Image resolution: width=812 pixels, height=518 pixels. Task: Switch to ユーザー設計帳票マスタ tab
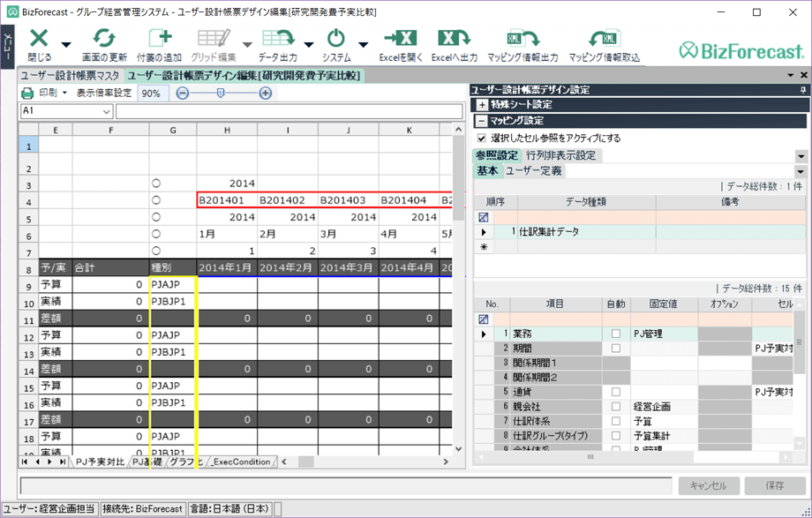[70, 76]
